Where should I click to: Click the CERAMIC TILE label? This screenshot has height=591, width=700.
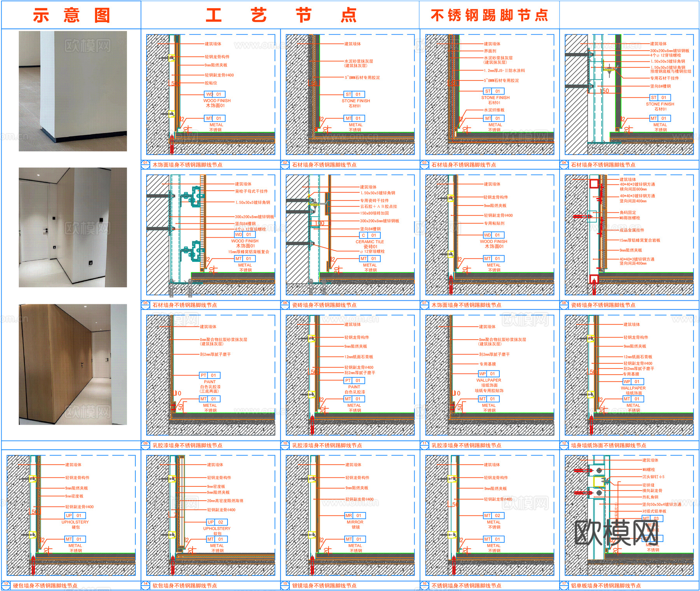tap(369, 242)
